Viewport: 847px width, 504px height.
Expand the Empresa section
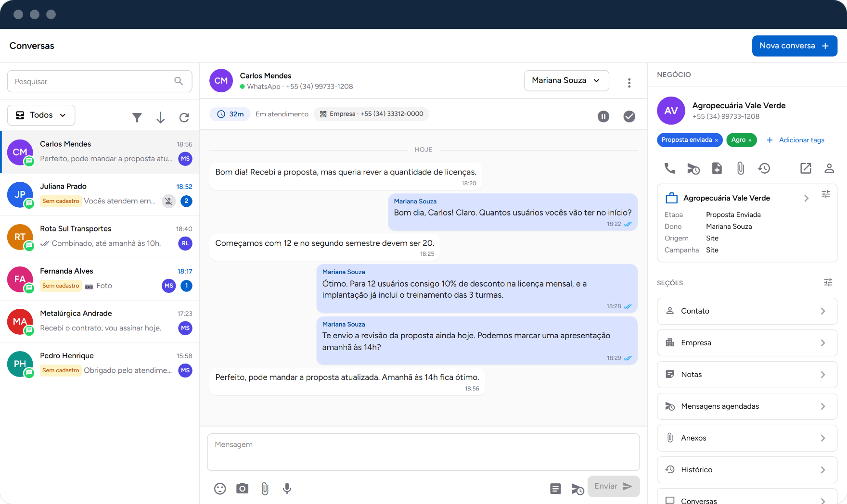[x=747, y=343]
